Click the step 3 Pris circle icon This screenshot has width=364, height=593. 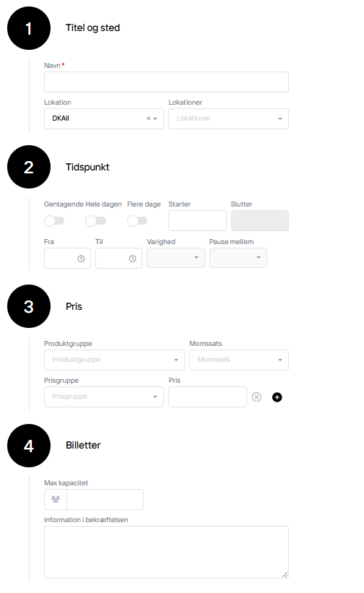(29, 306)
